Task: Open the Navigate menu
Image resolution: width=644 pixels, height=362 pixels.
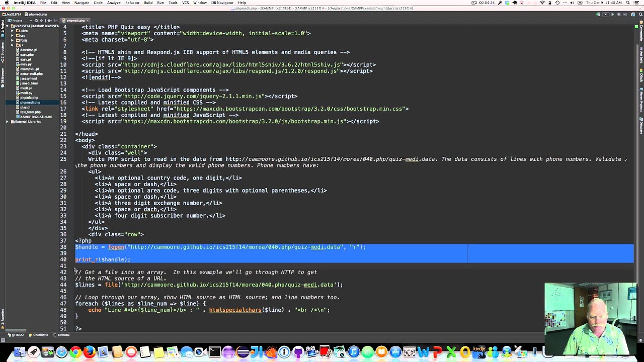Action: [82, 3]
